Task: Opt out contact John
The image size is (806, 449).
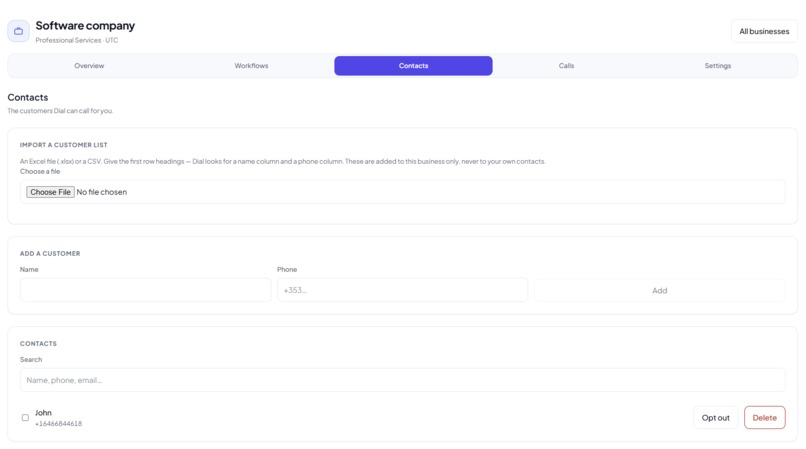Action: [716, 418]
